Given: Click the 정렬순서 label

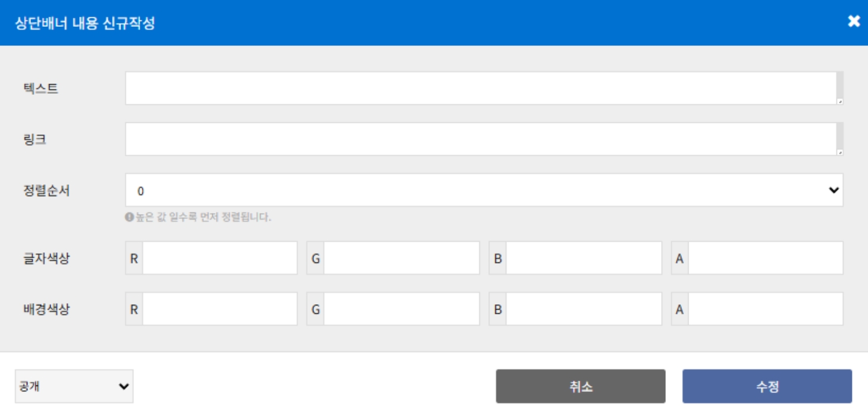Looking at the screenshot, I should click(x=47, y=191).
